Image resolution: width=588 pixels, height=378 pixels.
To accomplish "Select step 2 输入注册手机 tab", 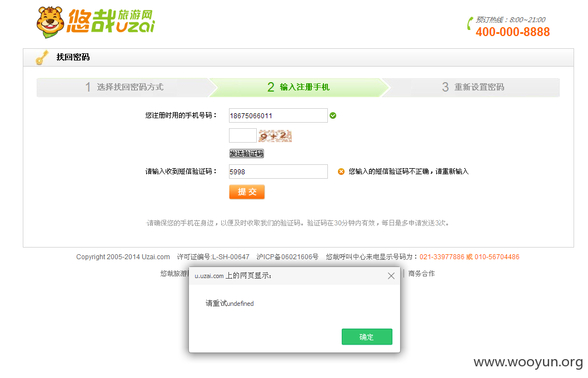I will click(298, 87).
